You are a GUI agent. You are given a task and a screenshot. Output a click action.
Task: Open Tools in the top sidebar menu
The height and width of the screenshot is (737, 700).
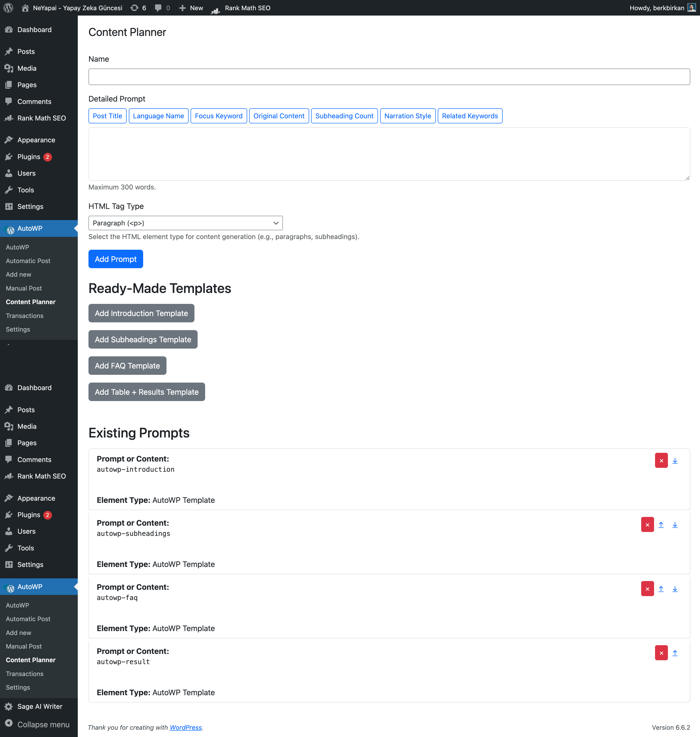pyautogui.click(x=39, y=190)
